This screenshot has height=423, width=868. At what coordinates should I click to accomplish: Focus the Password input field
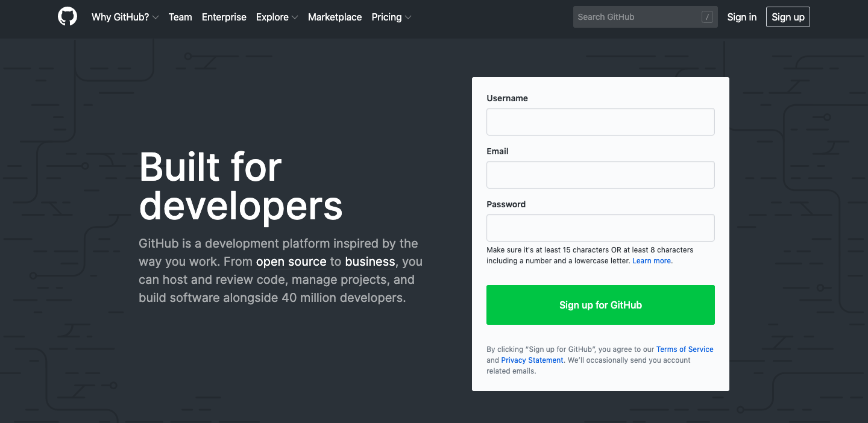[600, 228]
